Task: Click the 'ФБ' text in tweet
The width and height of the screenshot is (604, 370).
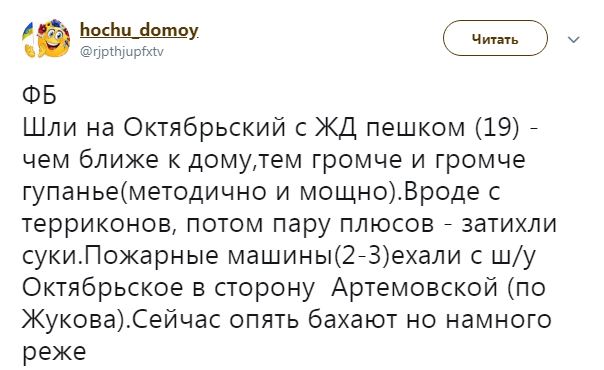Action: coord(40,95)
